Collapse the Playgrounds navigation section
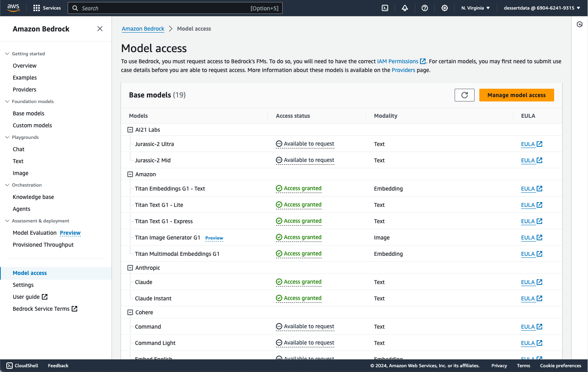Viewport: 588px width, 372px height. [x=7, y=137]
